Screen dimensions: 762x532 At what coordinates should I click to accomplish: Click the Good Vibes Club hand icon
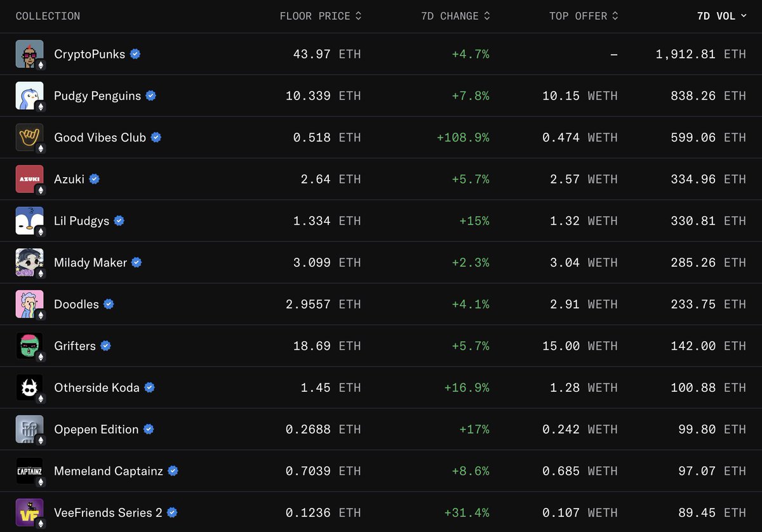tap(30, 137)
